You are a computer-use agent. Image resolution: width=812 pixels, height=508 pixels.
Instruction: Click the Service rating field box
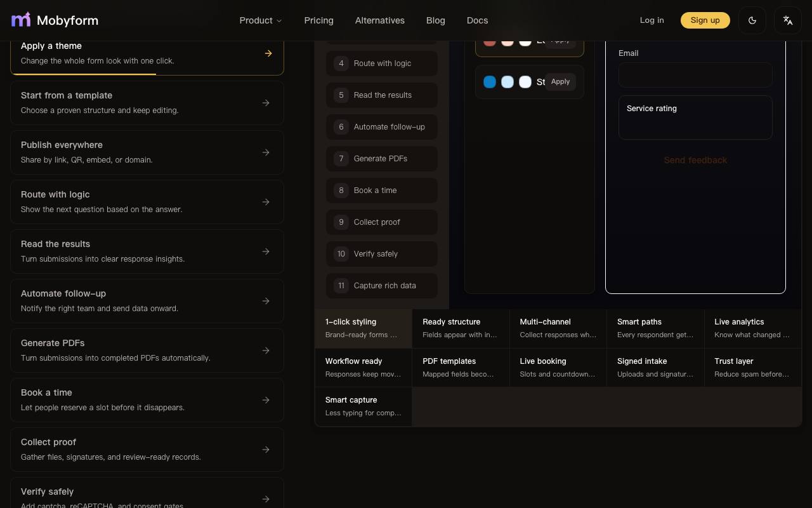(695, 117)
